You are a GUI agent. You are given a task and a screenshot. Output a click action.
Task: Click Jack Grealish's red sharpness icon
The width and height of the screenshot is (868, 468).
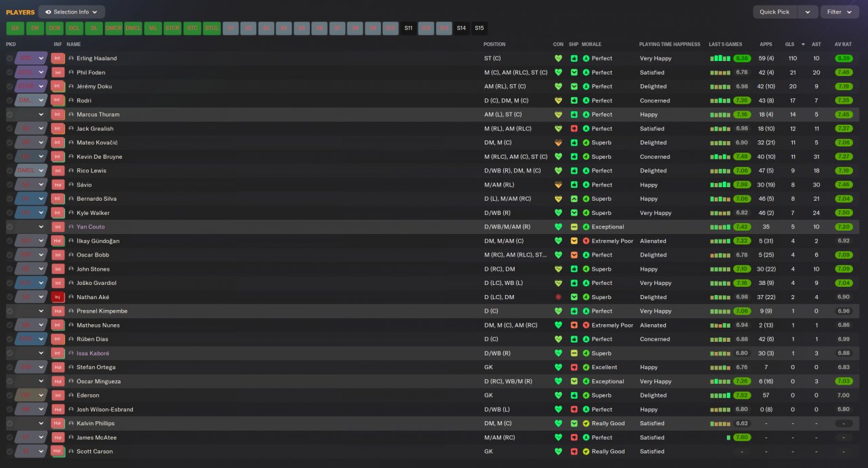click(574, 129)
